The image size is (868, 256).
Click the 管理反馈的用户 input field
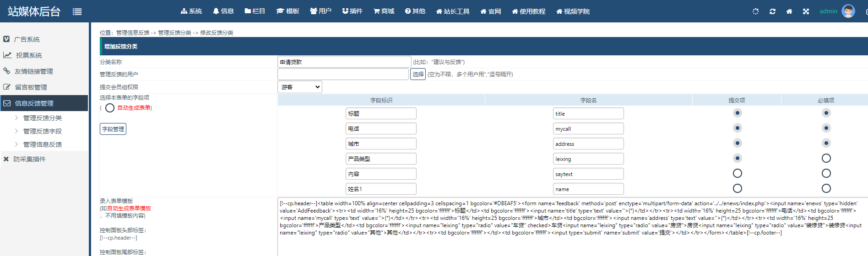tap(343, 74)
